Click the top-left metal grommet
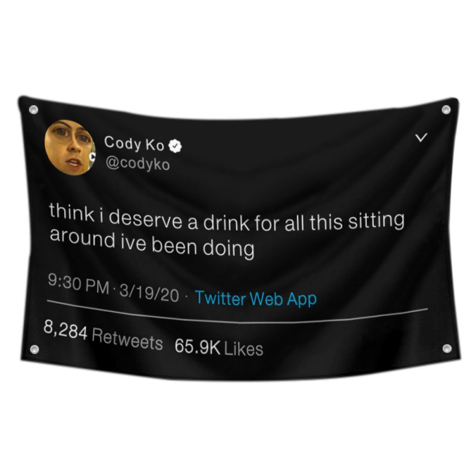This screenshot has height=476, width=476. (x=34, y=109)
